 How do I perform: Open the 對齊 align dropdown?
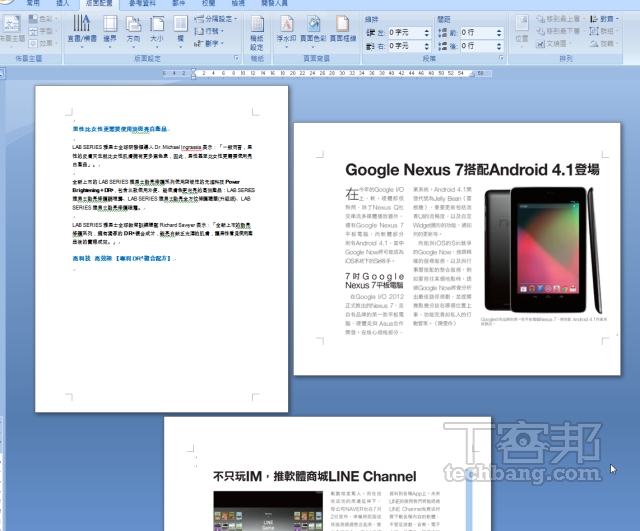(x=604, y=19)
